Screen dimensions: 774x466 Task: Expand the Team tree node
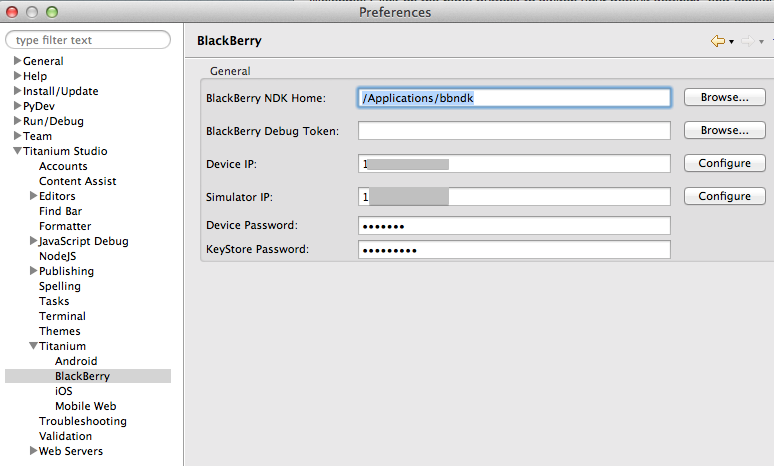(17, 136)
